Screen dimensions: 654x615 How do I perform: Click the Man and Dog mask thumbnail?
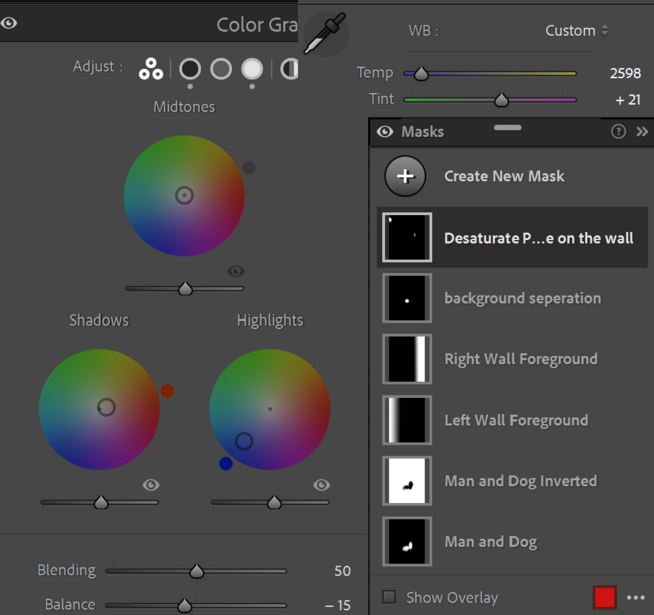407,542
